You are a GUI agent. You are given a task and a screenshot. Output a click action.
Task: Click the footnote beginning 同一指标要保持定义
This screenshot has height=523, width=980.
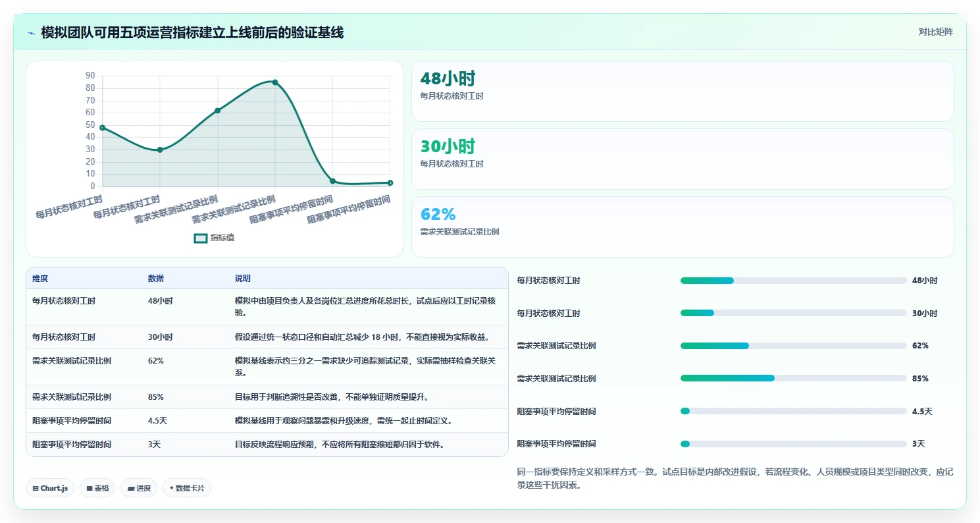[x=735, y=479]
